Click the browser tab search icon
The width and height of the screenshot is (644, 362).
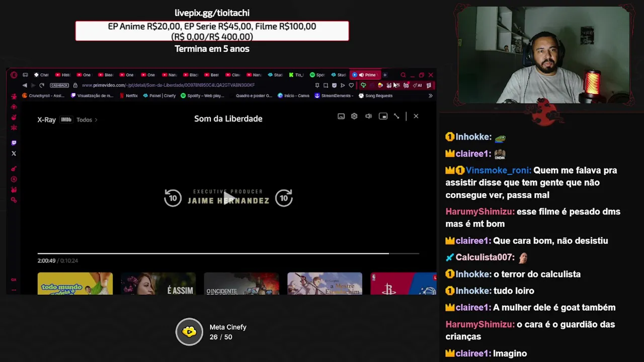click(403, 75)
